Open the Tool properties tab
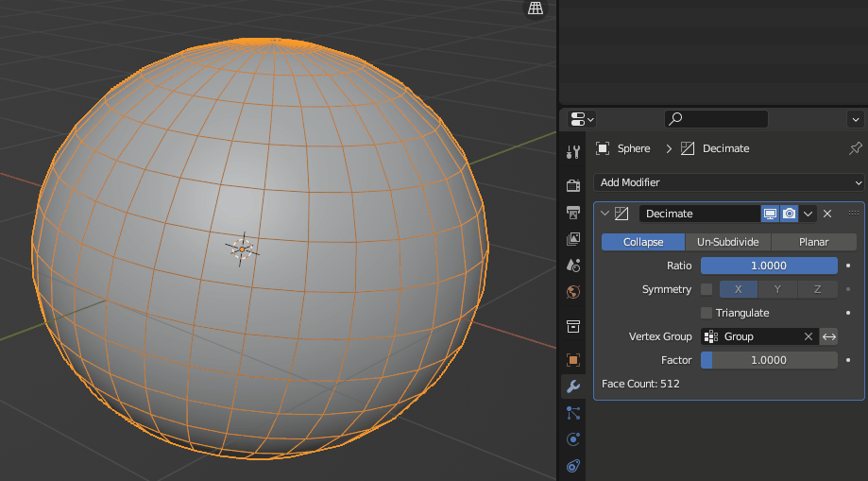 [572, 152]
